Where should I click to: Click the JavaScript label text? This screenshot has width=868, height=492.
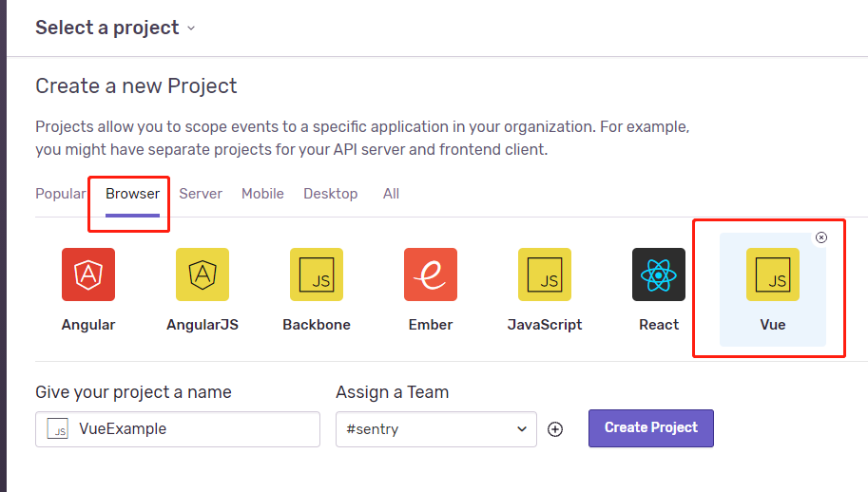545,325
